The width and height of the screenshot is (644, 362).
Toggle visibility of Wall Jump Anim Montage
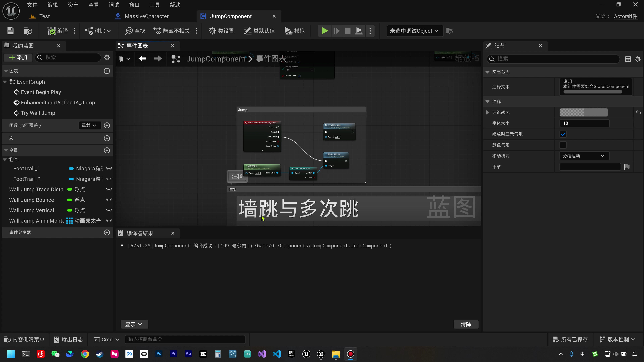tap(109, 221)
